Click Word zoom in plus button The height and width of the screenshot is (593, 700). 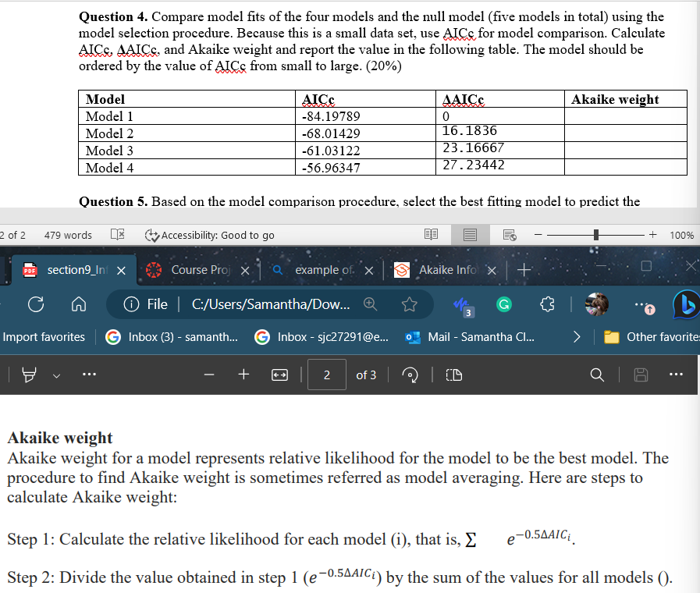(x=652, y=235)
